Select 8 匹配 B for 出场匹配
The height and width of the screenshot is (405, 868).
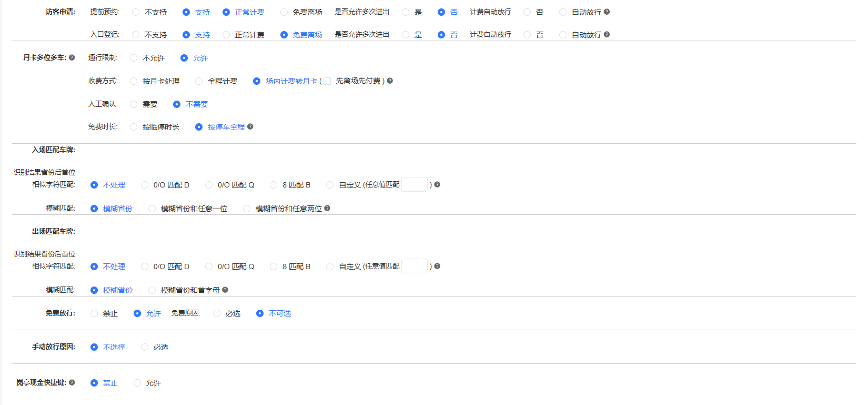(x=274, y=266)
